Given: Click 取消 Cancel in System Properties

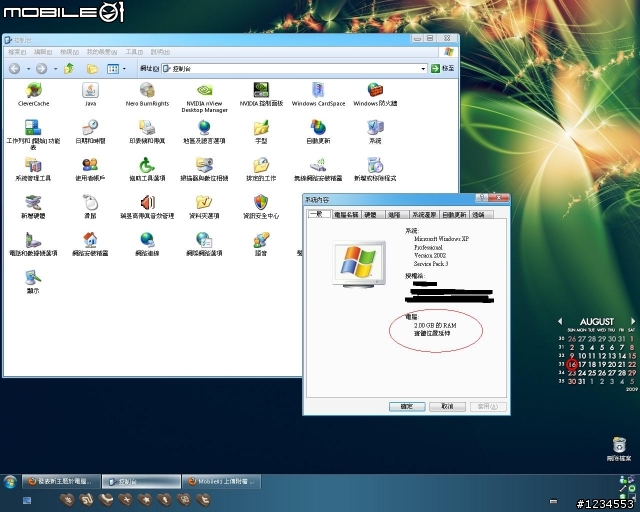Looking at the screenshot, I should pos(447,406).
